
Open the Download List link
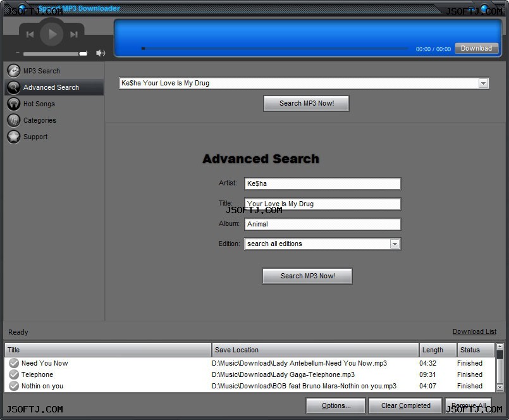click(474, 331)
